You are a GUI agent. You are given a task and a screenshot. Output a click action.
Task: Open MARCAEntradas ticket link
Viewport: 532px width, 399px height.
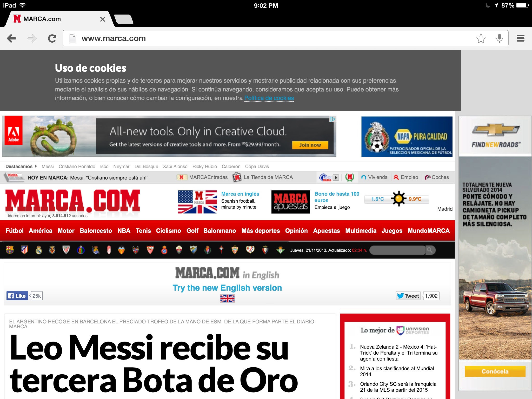coord(202,177)
